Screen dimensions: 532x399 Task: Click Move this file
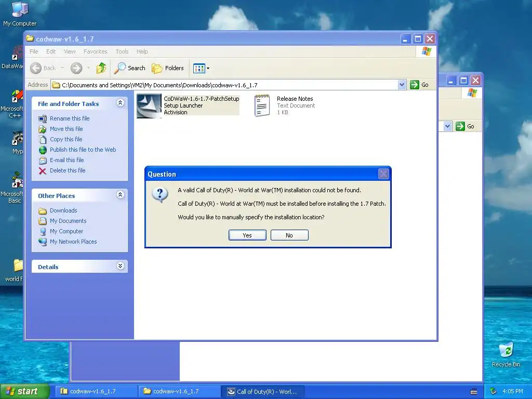[66, 129]
